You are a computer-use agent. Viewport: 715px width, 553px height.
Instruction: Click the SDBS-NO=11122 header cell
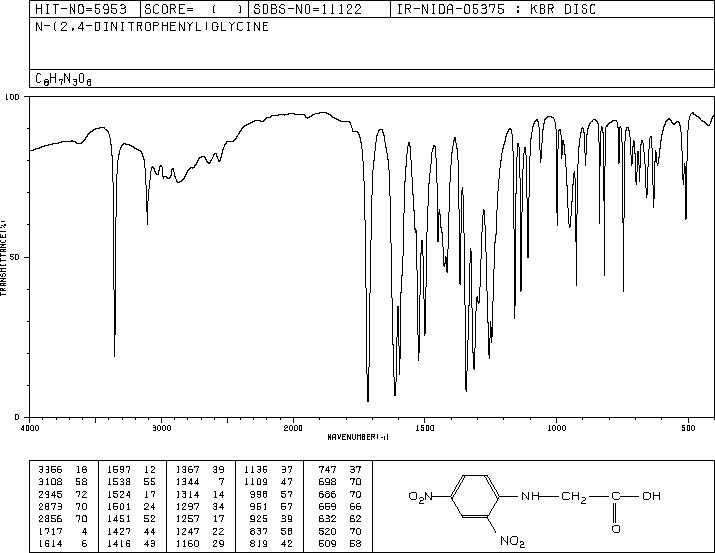(x=320, y=9)
